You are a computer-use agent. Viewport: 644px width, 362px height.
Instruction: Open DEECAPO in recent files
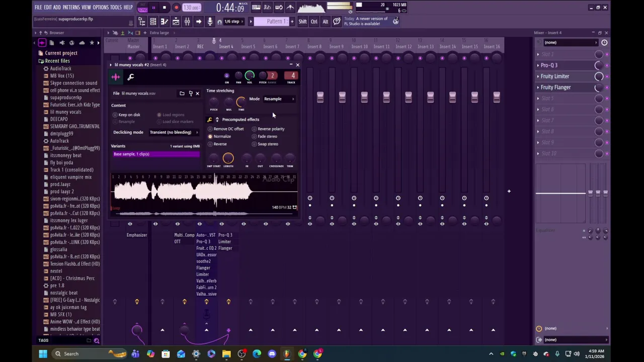pos(58,119)
